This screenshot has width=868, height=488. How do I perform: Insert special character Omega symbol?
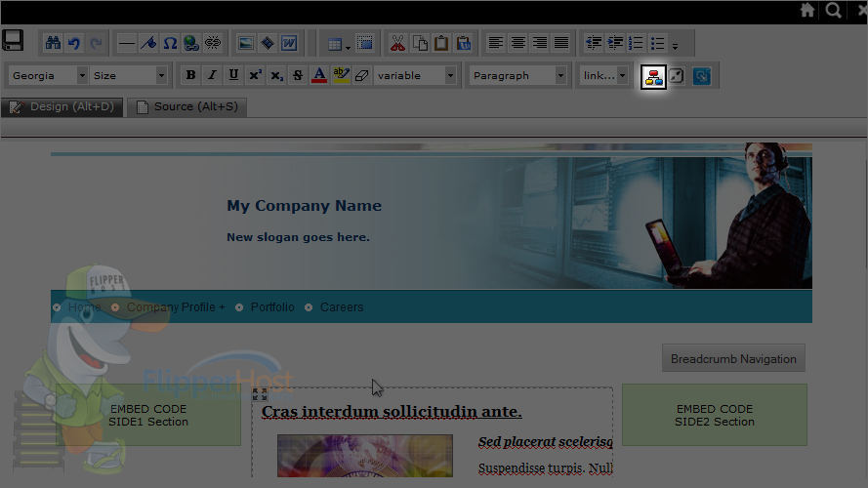pyautogui.click(x=170, y=43)
